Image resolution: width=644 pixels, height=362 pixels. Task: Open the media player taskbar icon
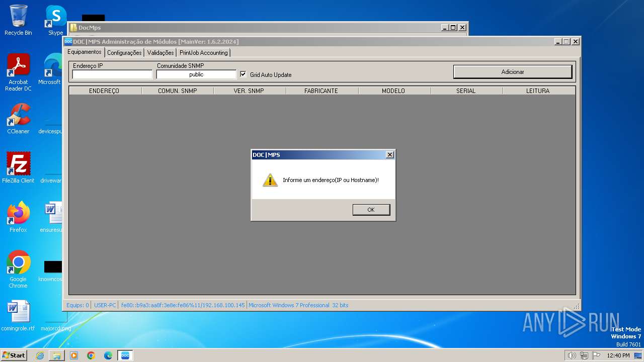coord(74,355)
